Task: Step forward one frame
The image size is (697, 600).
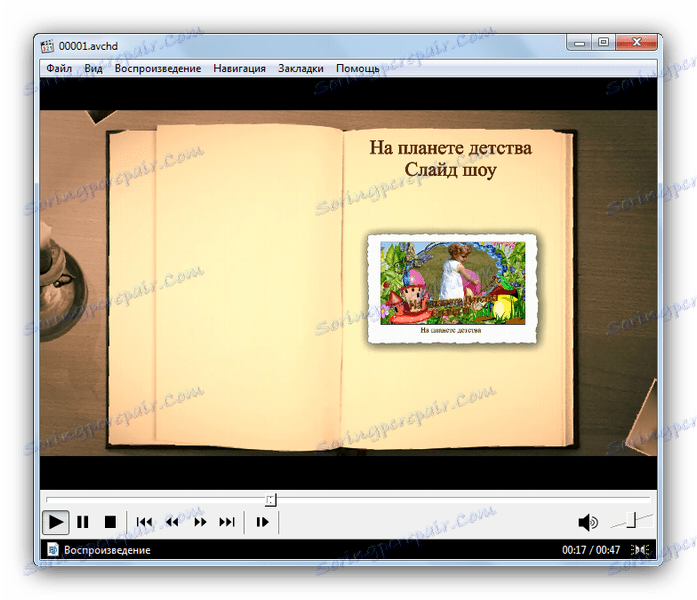Action: [x=262, y=522]
